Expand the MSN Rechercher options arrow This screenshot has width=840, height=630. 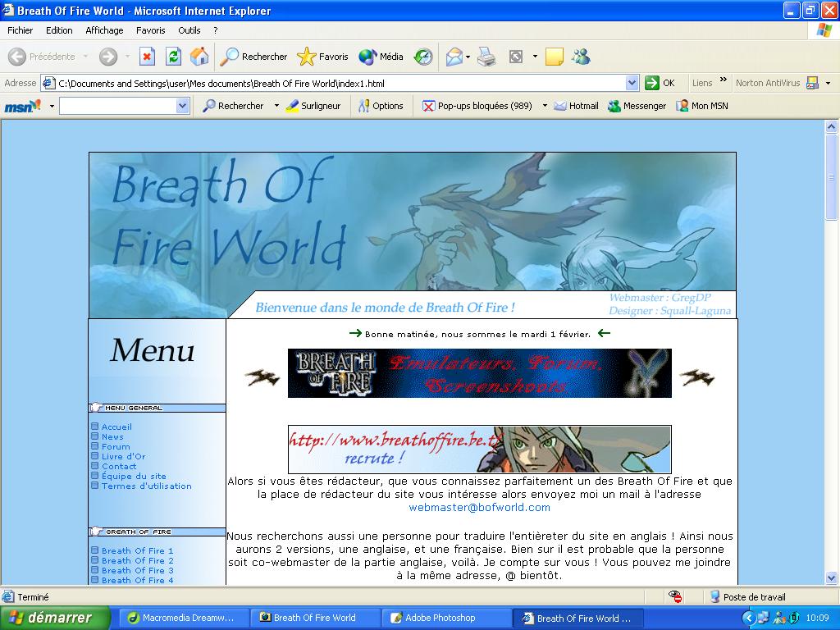coord(276,106)
